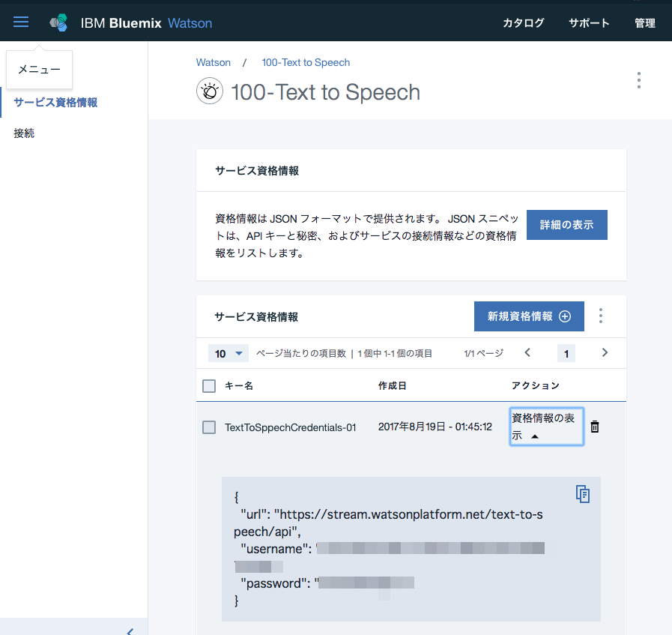Click creation date 2017年8月19日 - 01:45:12

pos(435,427)
